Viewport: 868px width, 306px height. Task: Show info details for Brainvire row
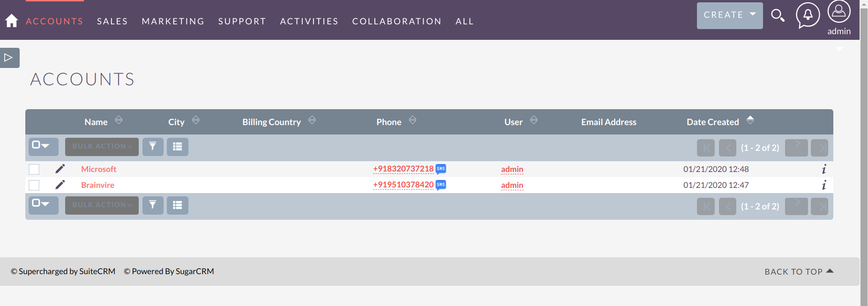pos(823,185)
